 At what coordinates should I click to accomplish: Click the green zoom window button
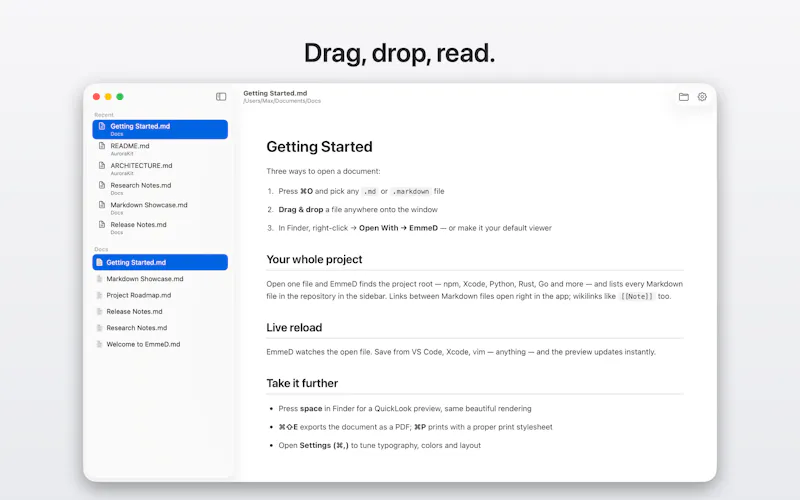coord(120,96)
